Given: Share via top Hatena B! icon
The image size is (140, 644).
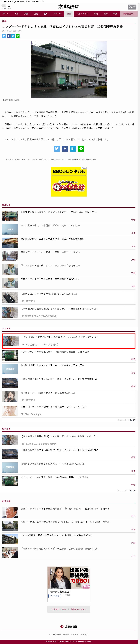Looking at the screenshot, I should click(13, 36).
